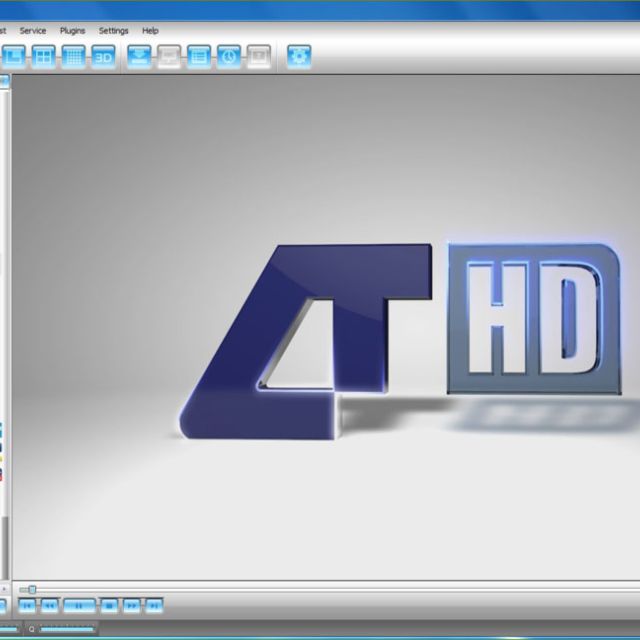Choose the dense grid mosaic view

coord(73,56)
